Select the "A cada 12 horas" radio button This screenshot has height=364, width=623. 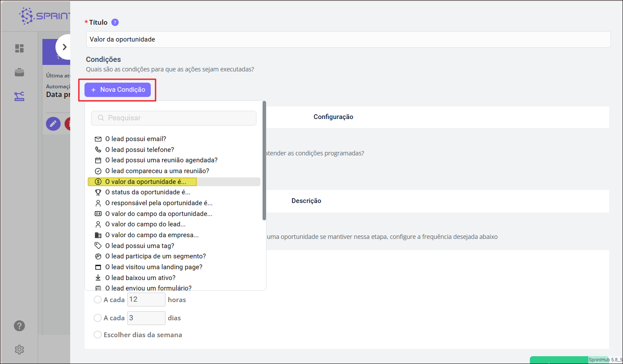point(98,300)
